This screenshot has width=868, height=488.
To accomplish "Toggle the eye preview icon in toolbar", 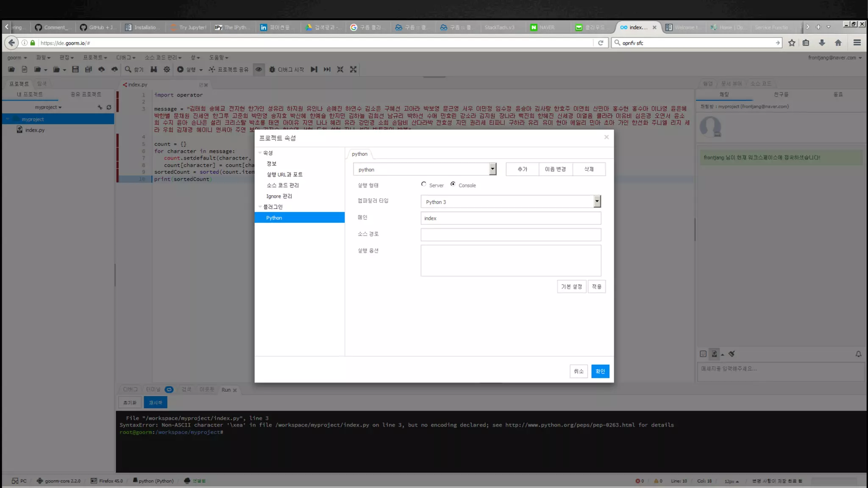I will 259,69.
